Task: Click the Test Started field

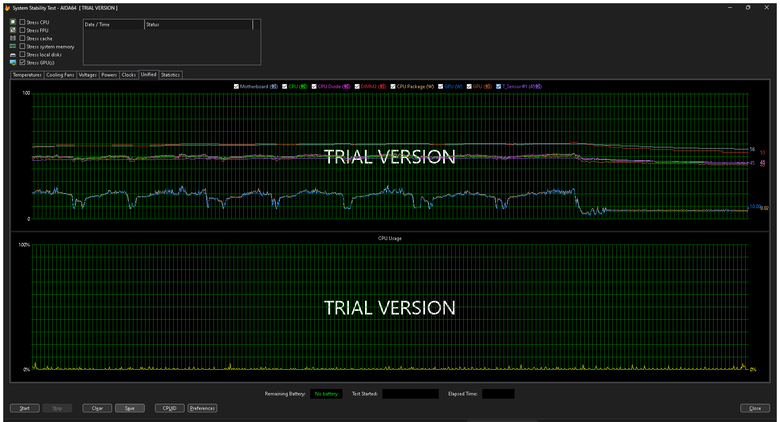Action: [x=410, y=394]
